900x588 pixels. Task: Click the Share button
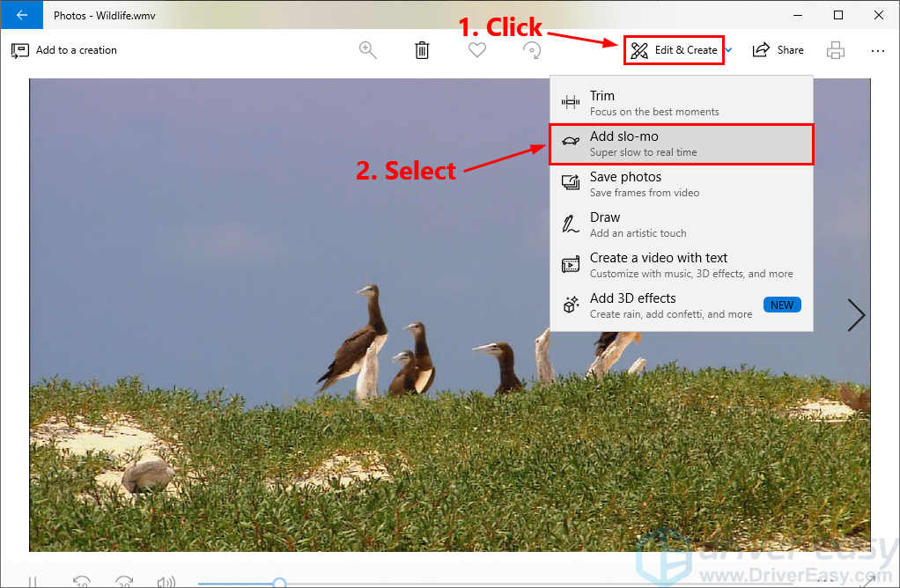778,50
